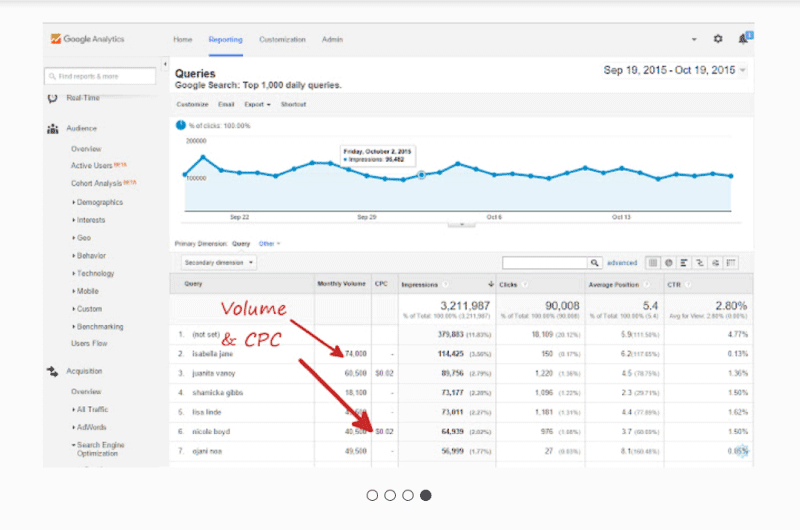Open notifications bell icon

[743, 39]
